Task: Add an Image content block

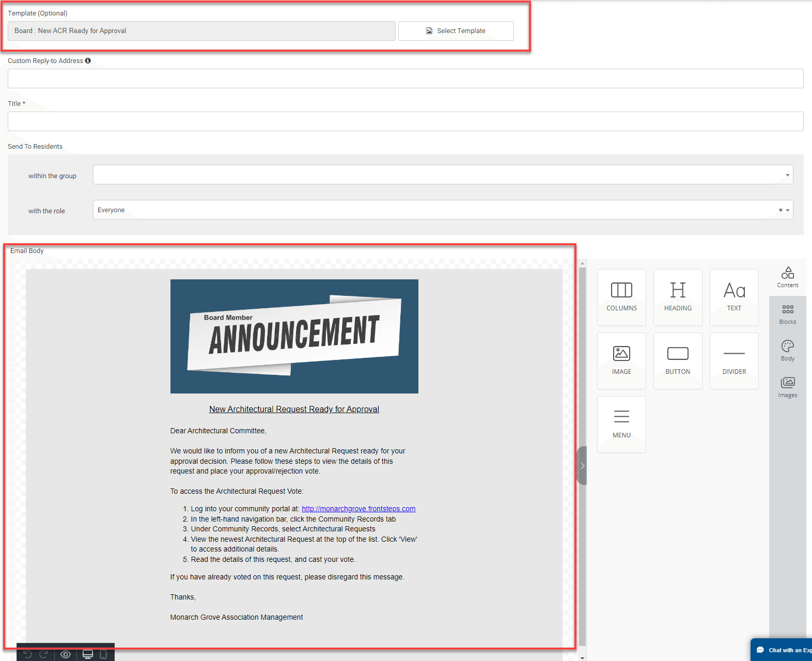Action: point(621,361)
